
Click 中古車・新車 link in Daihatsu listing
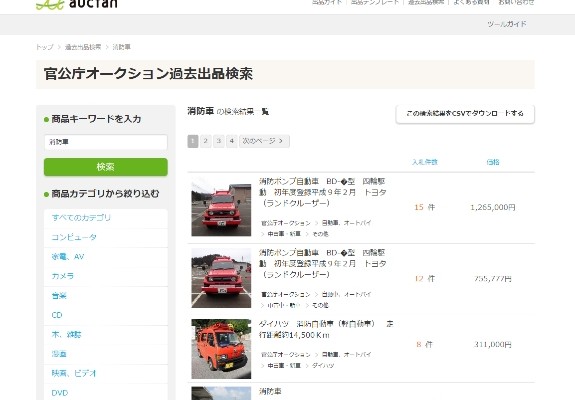(x=284, y=366)
